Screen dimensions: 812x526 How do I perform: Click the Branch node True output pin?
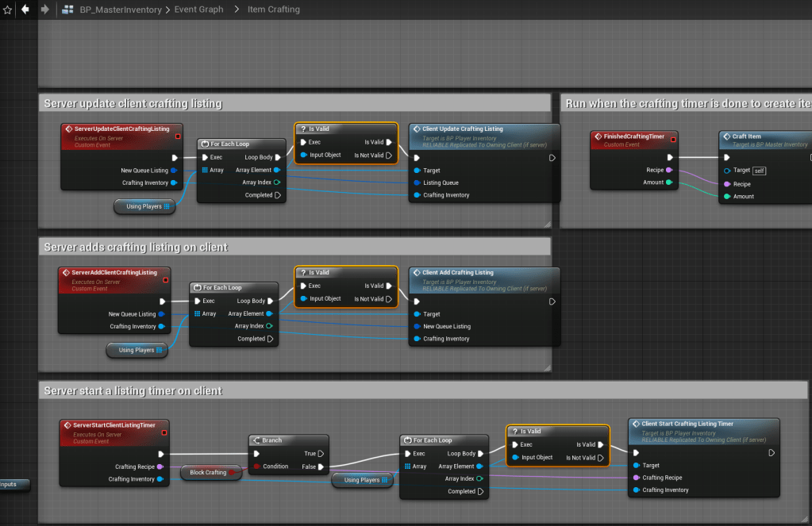click(322, 454)
